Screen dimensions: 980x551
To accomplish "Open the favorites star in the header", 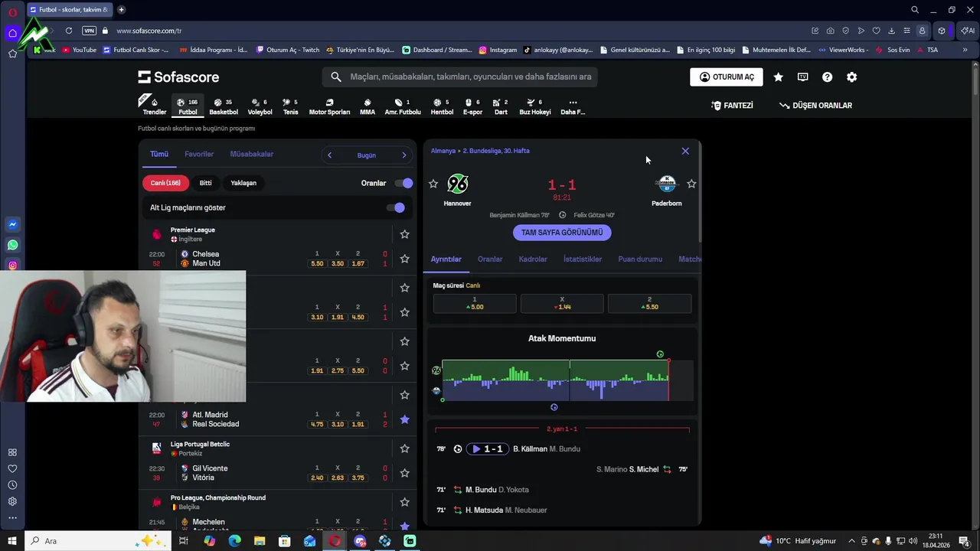I will [778, 77].
